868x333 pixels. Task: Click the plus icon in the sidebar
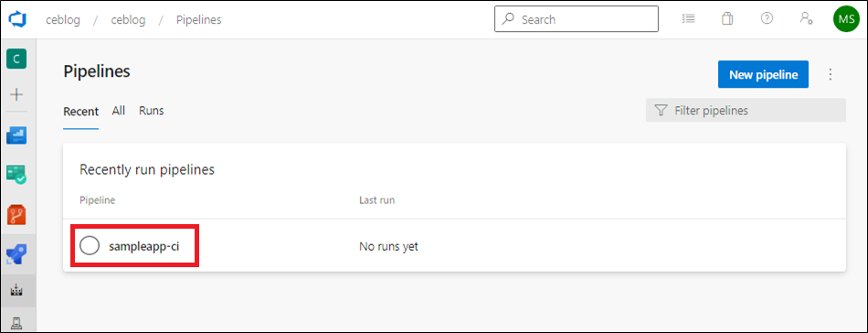point(16,95)
